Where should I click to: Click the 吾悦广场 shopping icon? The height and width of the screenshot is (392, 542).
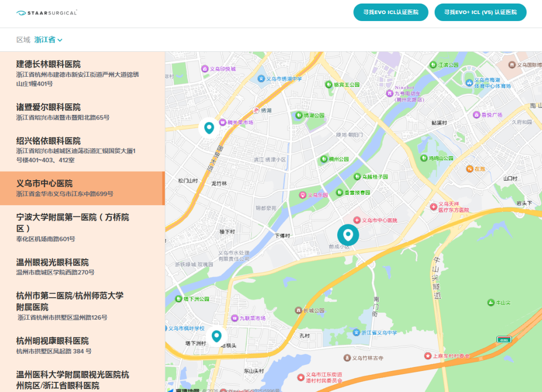[476, 115]
